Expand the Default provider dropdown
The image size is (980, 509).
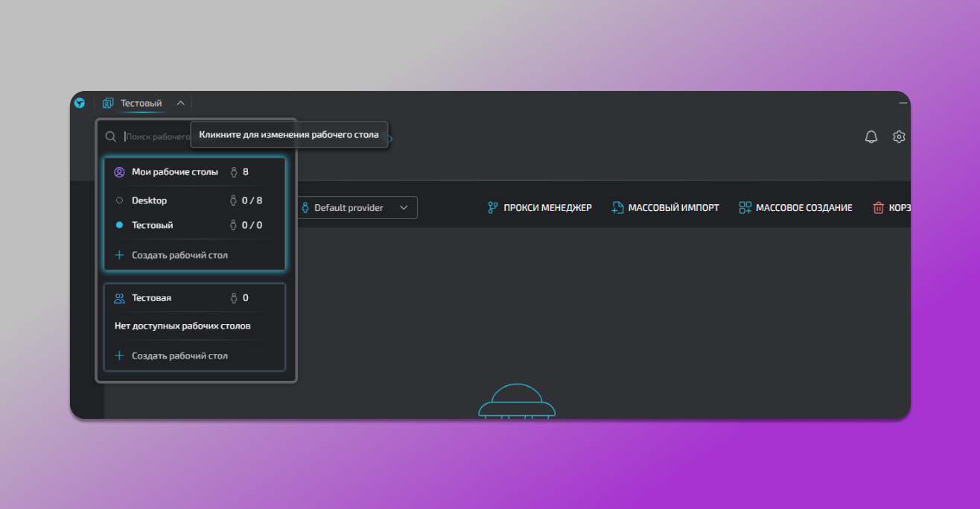click(x=356, y=208)
